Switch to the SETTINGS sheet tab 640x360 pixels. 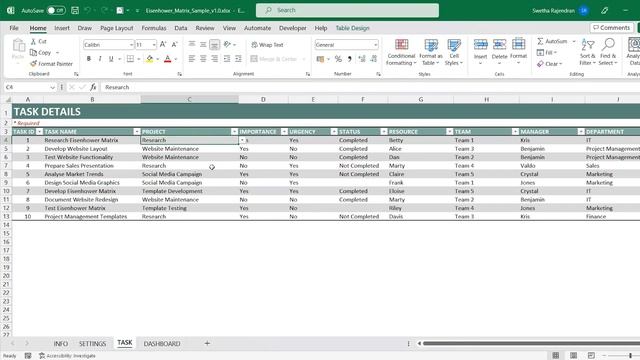click(92, 344)
